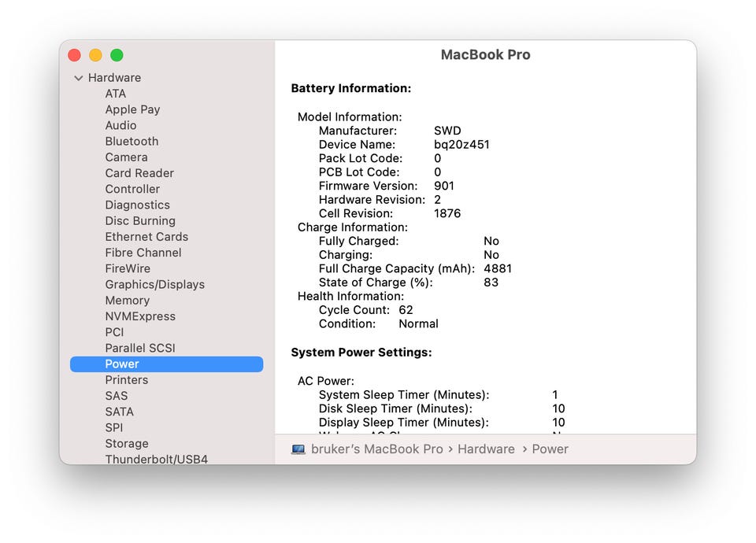Open the FireWire section
This screenshot has height=543, width=756.
tap(128, 268)
